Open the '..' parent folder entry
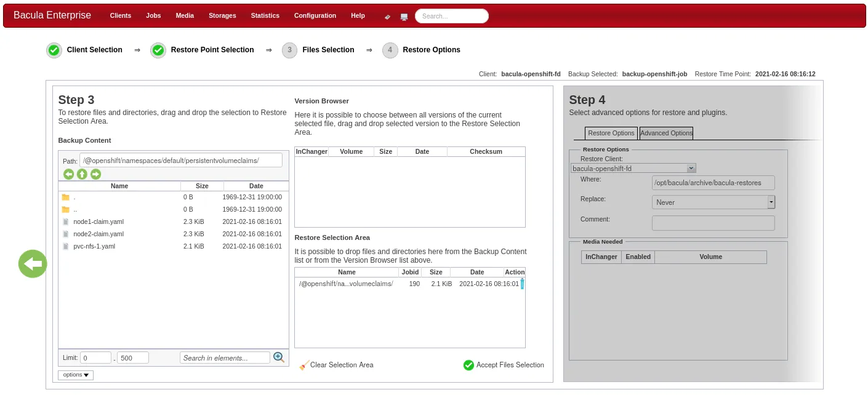The width and height of the screenshot is (868, 395). [x=75, y=209]
